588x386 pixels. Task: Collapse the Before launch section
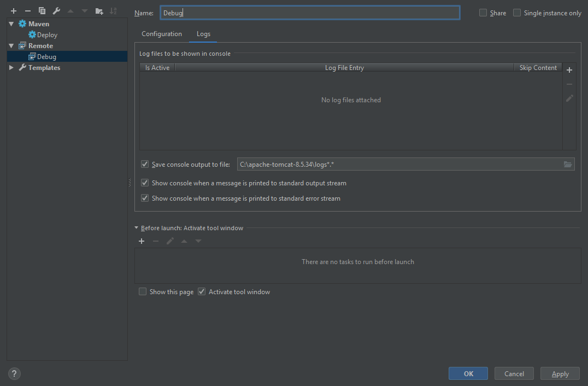[x=136, y=227]
